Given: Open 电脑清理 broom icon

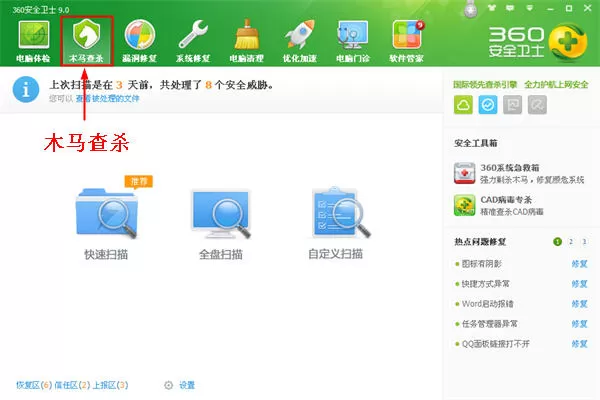Looking at the screenshot, I should click(246, 35).
